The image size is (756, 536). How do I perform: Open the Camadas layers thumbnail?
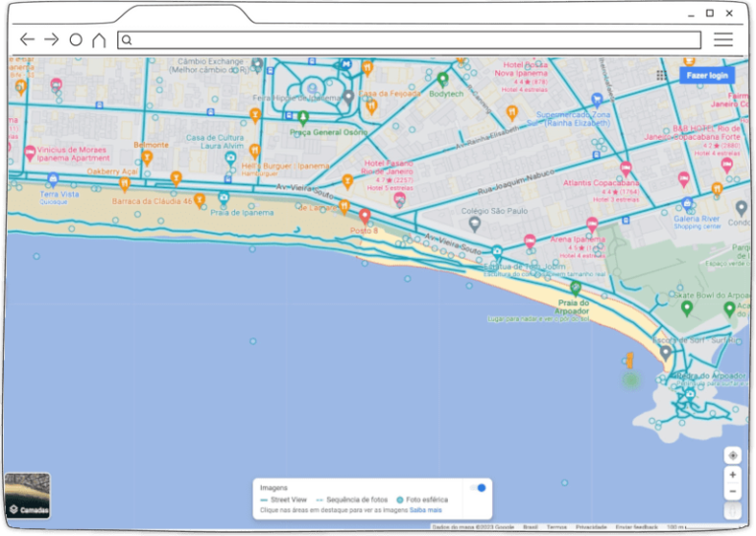pos(28,496)
